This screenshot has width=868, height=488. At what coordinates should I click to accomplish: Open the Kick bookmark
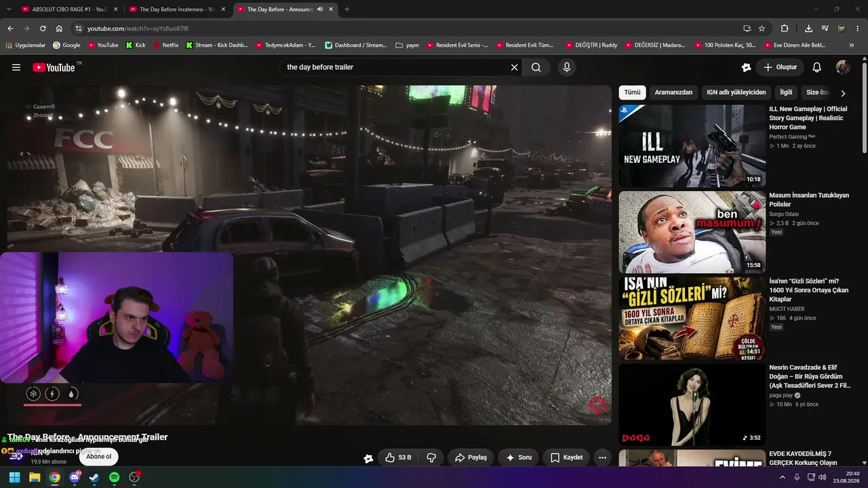point(136,45)
